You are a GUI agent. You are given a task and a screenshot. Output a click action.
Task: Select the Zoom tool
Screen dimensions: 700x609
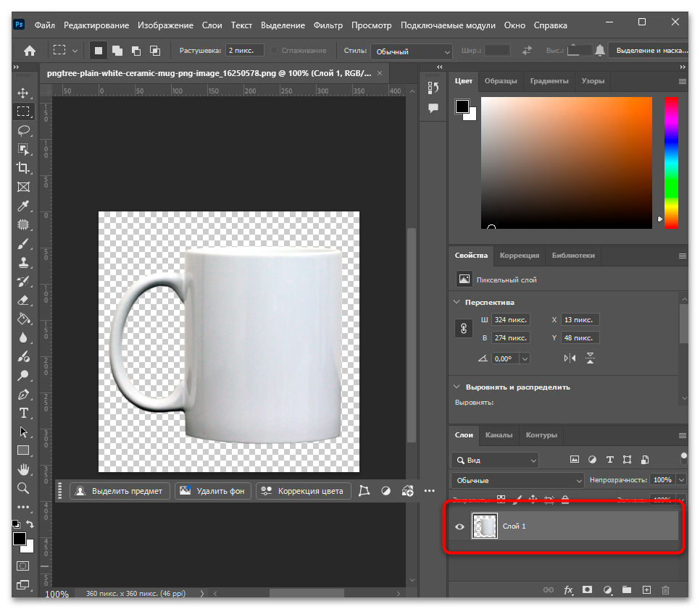pyautogui.click(x=23, y=488)
